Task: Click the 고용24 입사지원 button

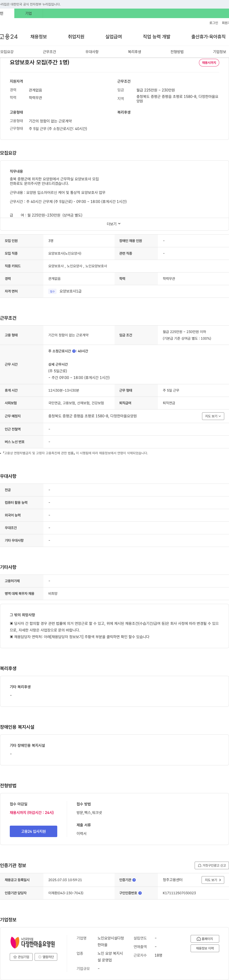Action: pyautogui.click(x=34, y=831)
